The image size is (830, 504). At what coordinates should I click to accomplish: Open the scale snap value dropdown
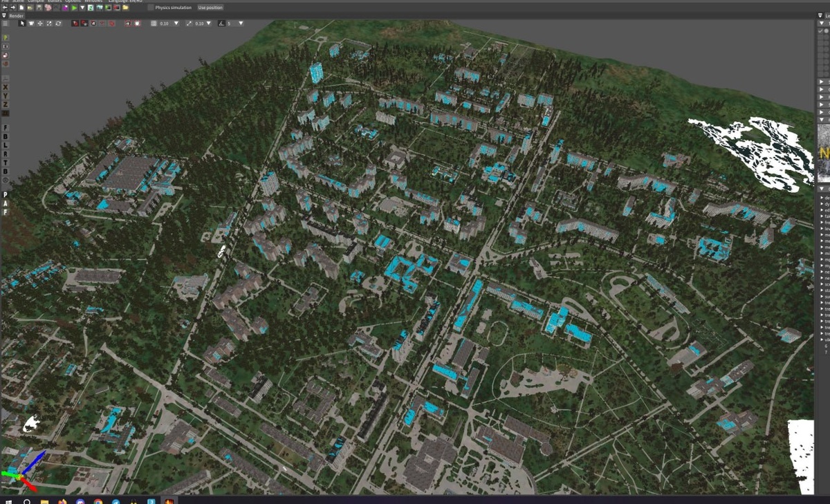[x=209, y=24]
